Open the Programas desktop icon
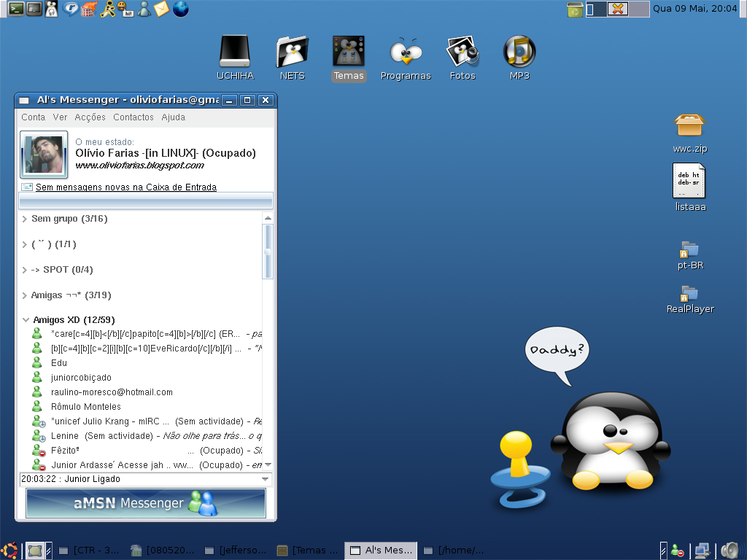The width and height of the screenshot is (747, 560). point(406,57)
